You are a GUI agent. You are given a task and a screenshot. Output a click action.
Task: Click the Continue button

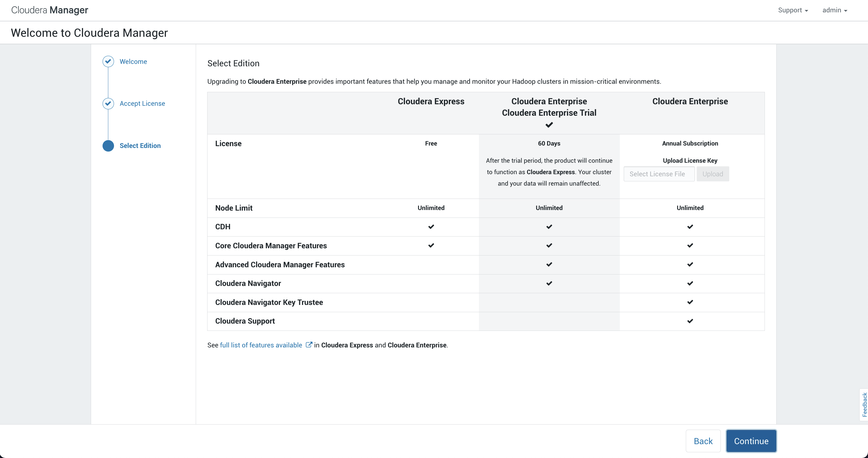tap(751, 441)
